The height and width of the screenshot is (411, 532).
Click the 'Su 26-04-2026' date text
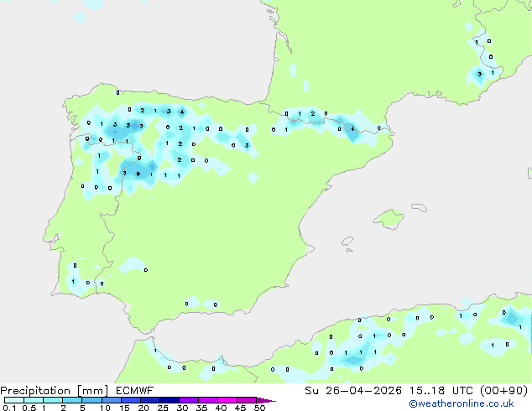click(x=353, y=391)
